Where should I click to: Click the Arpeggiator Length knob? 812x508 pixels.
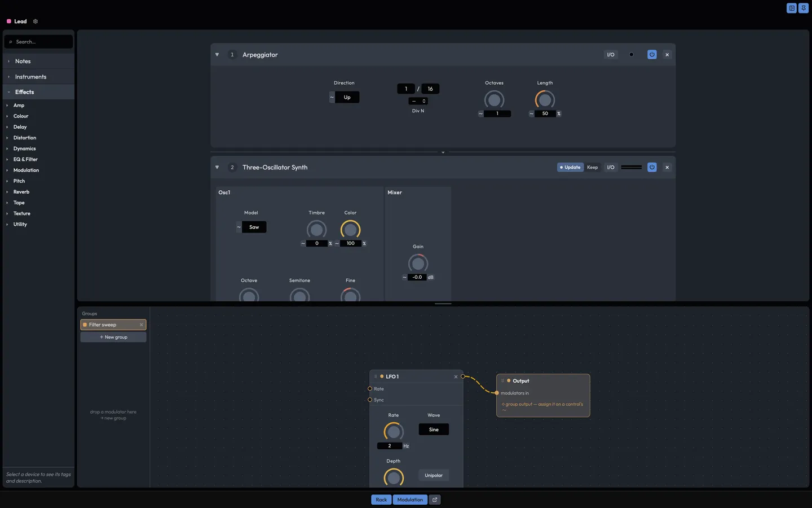pos(545,100)
